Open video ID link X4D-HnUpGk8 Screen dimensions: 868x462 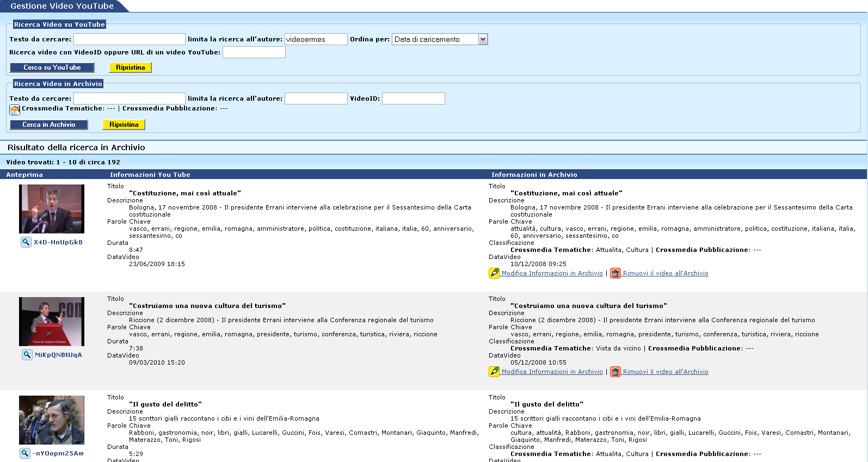58,242
